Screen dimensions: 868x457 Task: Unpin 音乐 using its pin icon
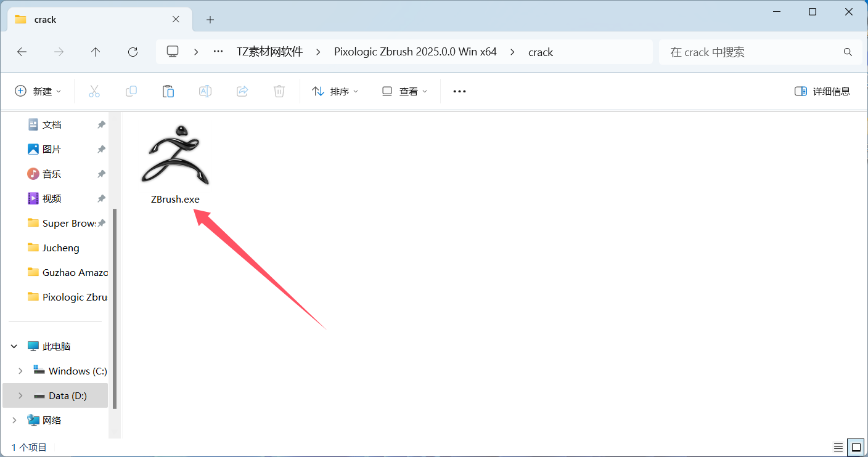(101, 174)
